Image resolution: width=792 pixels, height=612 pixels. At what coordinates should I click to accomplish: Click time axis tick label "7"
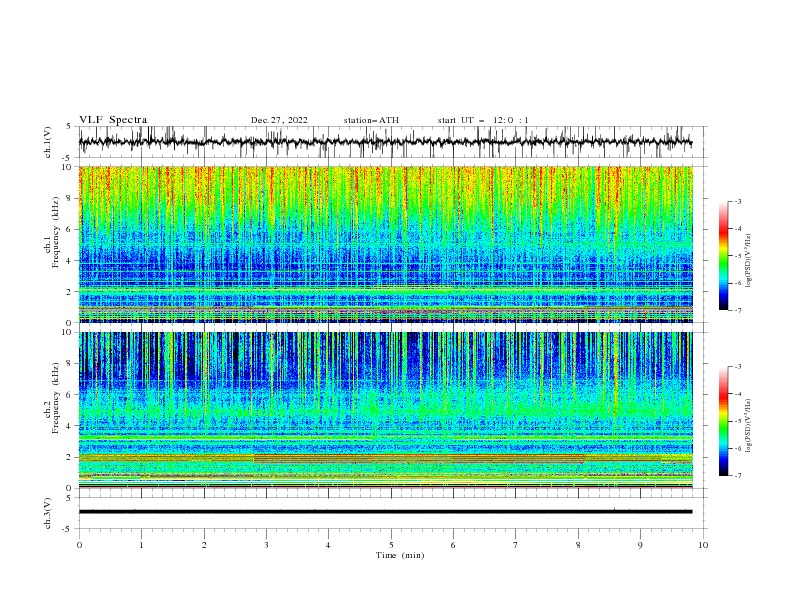[x=516, y=545]
